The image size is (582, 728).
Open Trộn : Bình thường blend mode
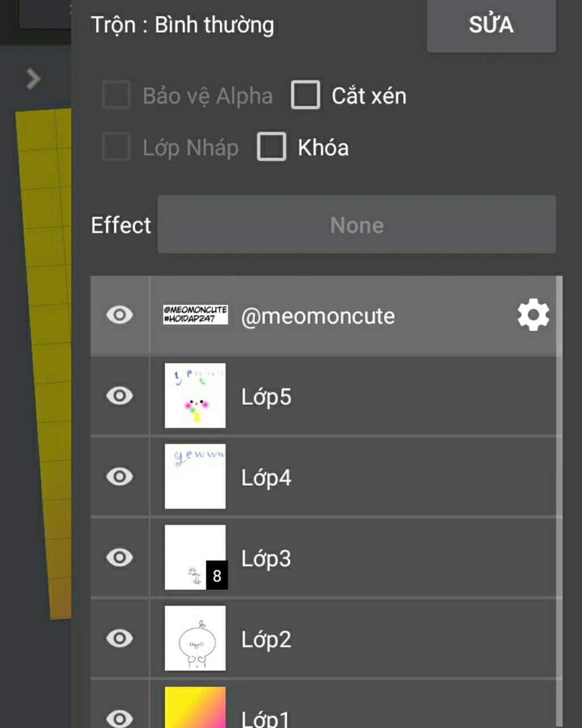182,25
